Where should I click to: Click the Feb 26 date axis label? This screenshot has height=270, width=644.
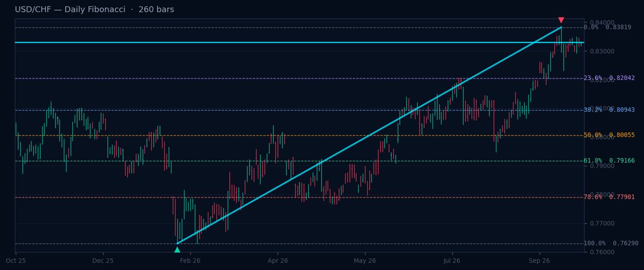[x=191, y=260]
